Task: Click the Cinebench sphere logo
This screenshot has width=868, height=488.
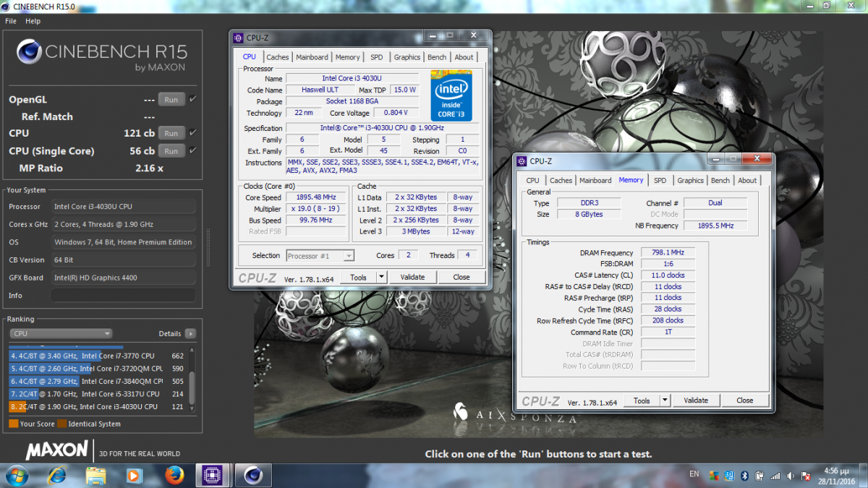Action: tap(30, 53)
